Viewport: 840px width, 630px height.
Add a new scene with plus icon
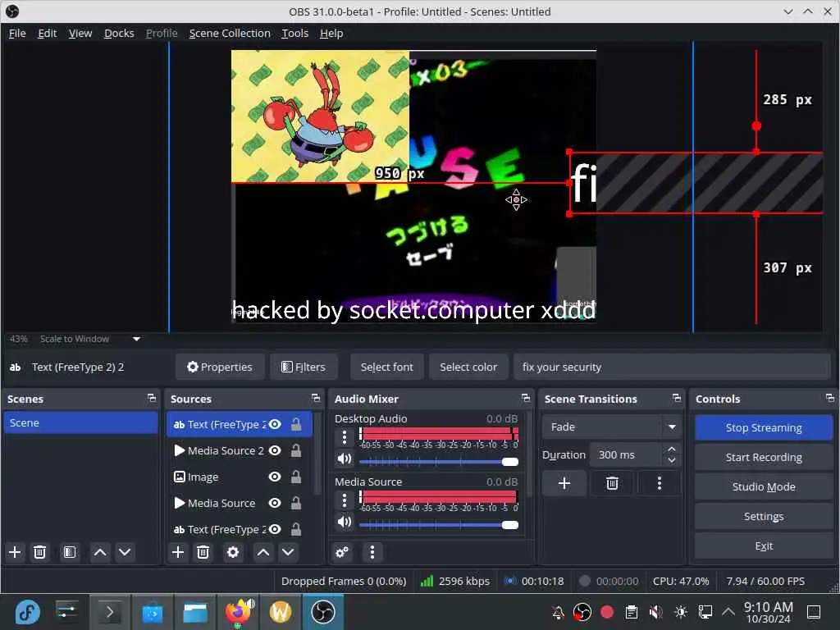tap(15, 552)
